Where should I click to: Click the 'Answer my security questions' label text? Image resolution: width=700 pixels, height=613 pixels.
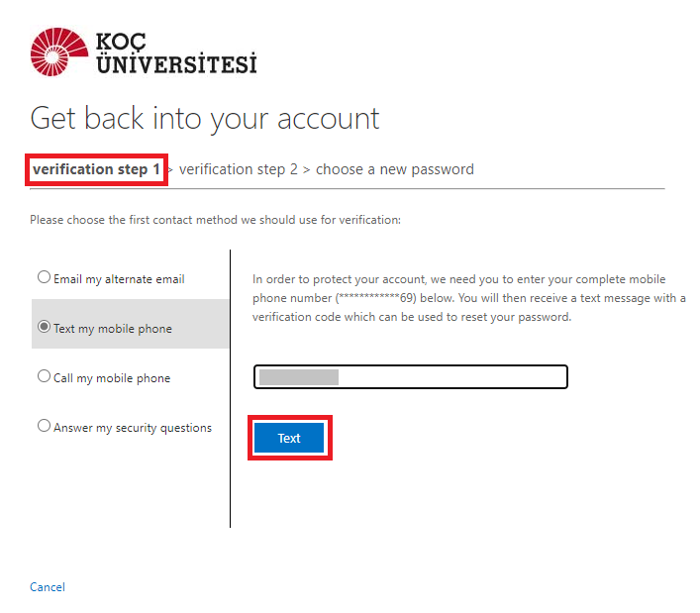(x=133, y=428)
